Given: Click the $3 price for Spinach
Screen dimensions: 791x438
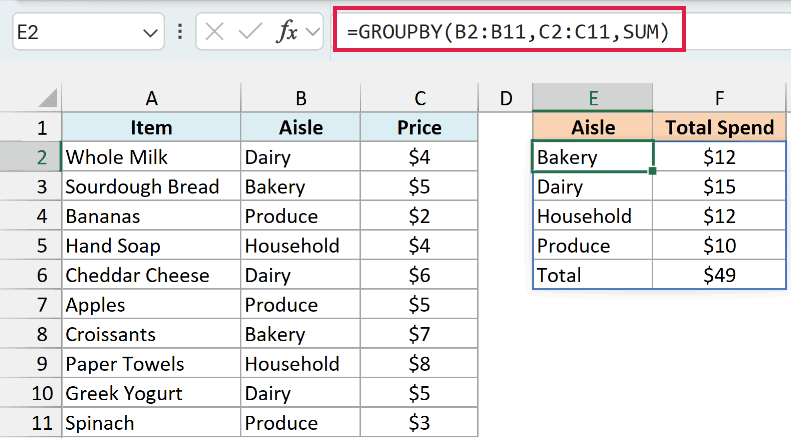Looking at the screenshot, I should pos(419,423).
